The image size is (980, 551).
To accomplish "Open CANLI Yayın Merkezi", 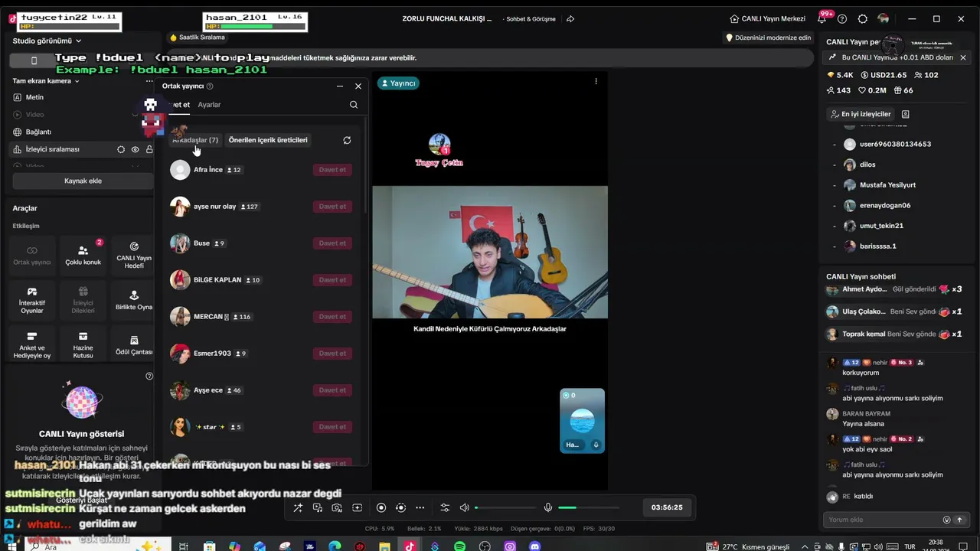I will point(768,18).
